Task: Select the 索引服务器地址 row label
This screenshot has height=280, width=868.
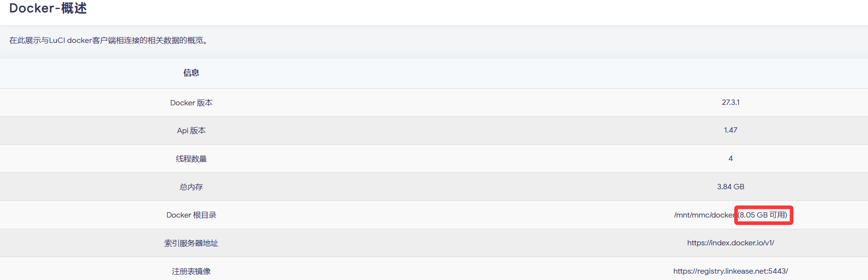Action: (x=191, y=243)
